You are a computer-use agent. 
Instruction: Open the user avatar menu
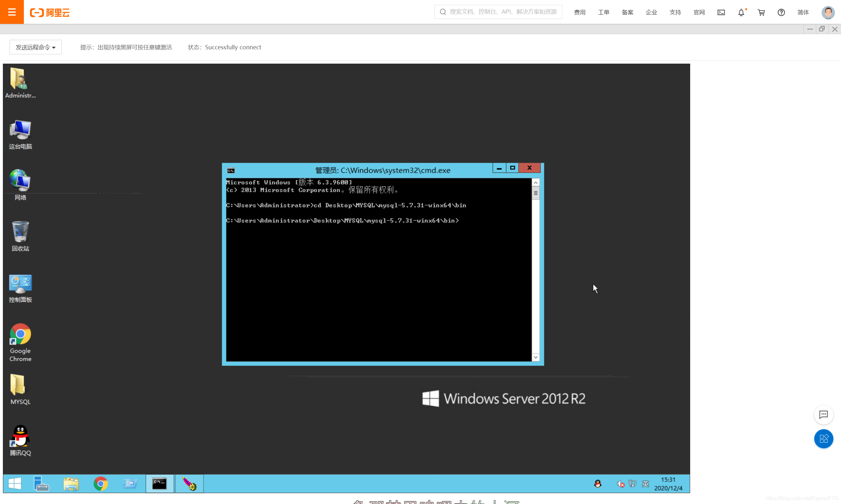tap(828, 12)
